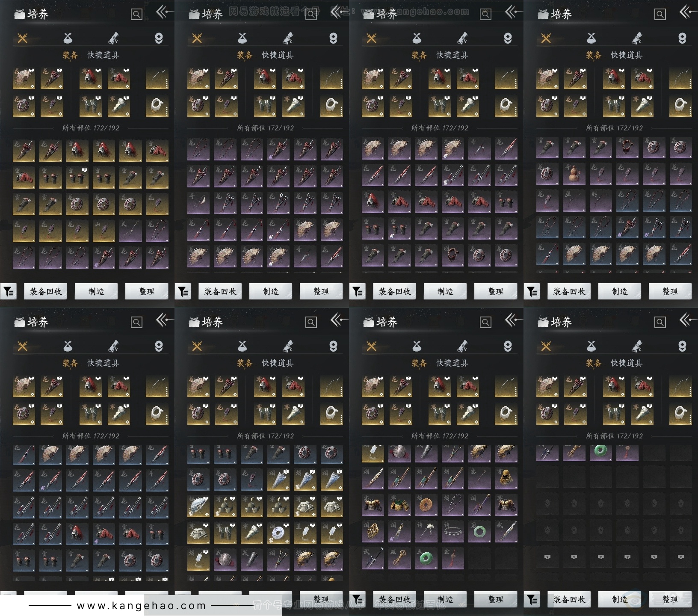Click 所有部位 172/192 text in top-left panel
Image resolution: width=698 pixels, height=616 pixels.
[x=91, y=128]
